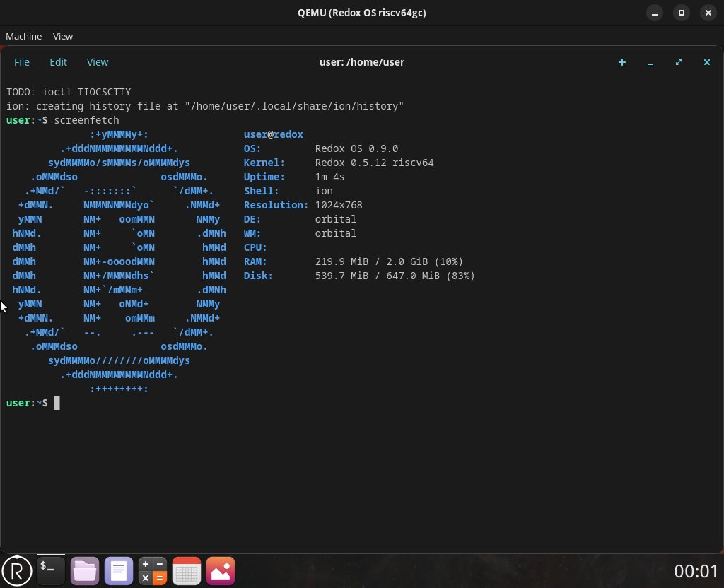This screenshot has height=588, width=724.
Task: Click the 00:01 taskbar clock
Action: click(x=696, y=571)
